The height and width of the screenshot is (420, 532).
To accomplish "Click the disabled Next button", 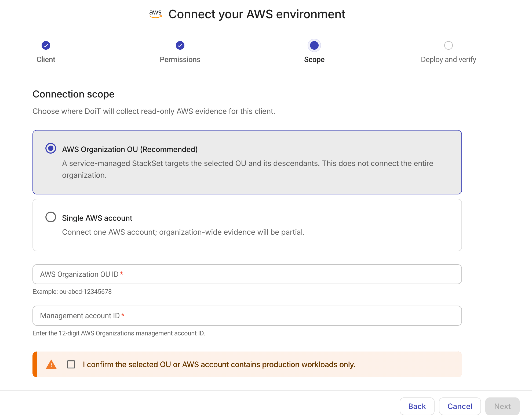I will 502,406.
